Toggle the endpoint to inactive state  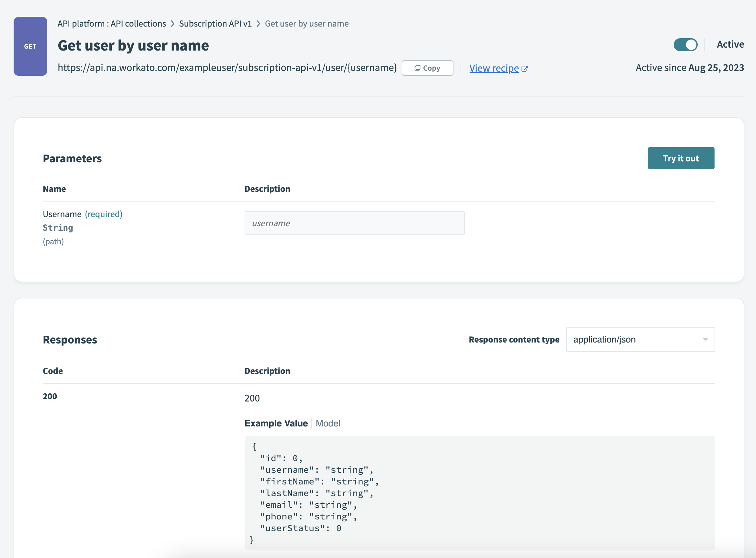(685, 44)
